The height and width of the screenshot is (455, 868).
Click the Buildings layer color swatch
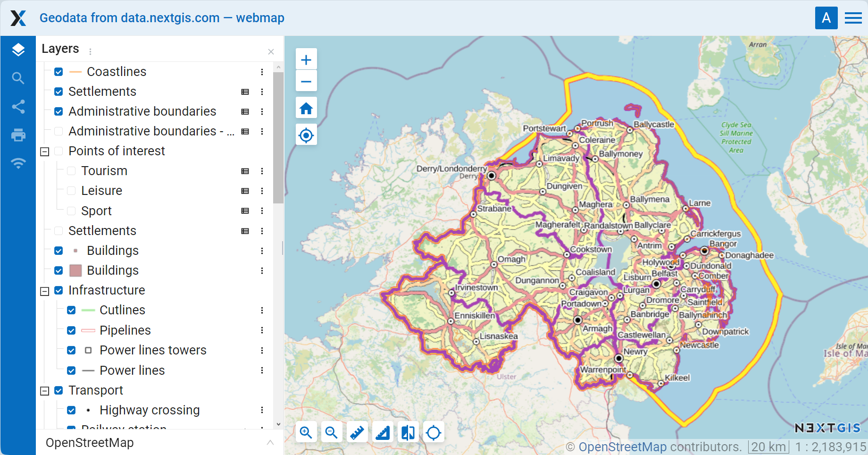pyautogui.click(x=75, y=270)
